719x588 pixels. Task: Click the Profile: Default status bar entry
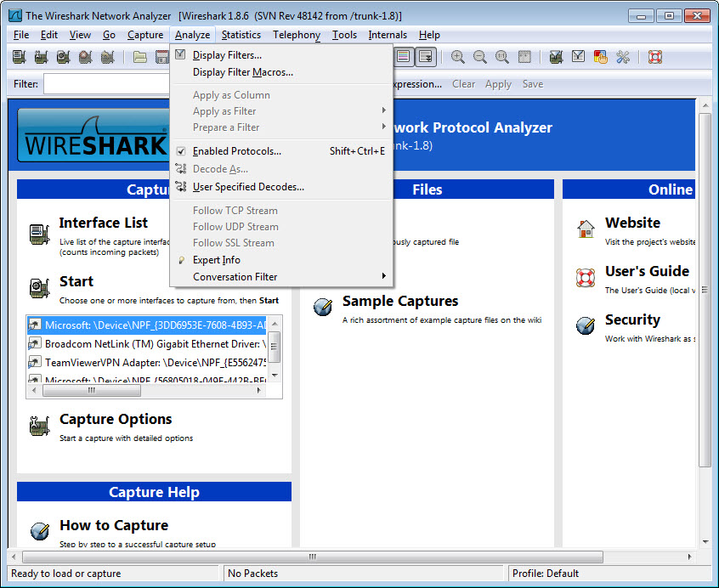pos(546,574)
